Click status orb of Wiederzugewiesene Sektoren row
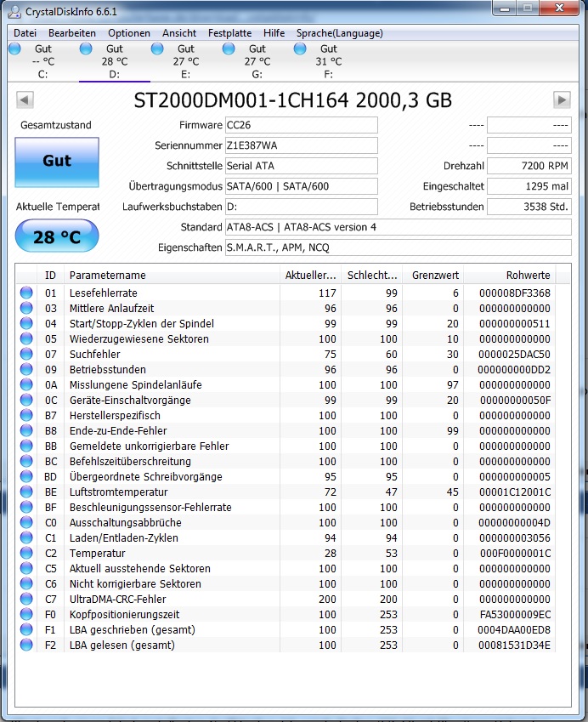 pos(26,339)
